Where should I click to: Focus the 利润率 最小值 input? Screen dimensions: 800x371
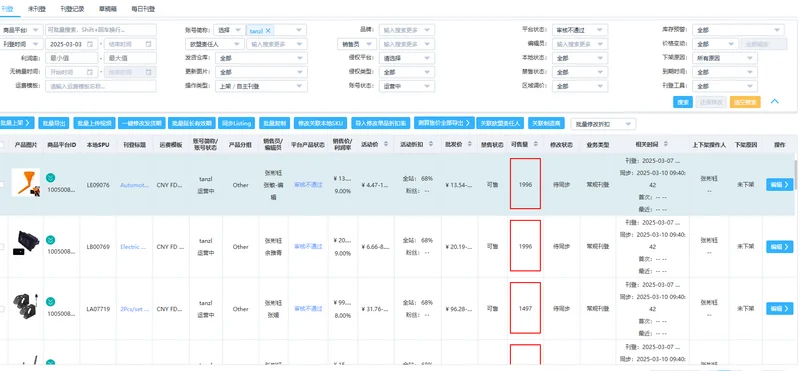(71, 58)
